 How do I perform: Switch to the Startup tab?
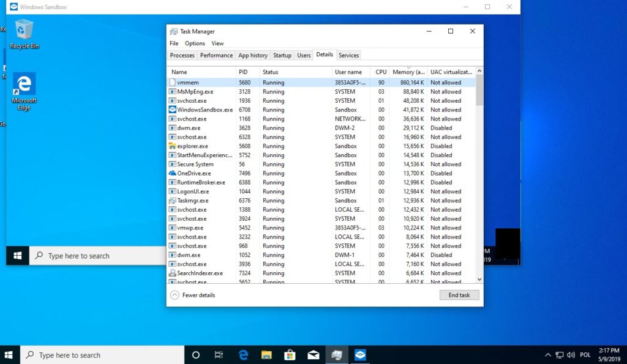click(282, 55)
